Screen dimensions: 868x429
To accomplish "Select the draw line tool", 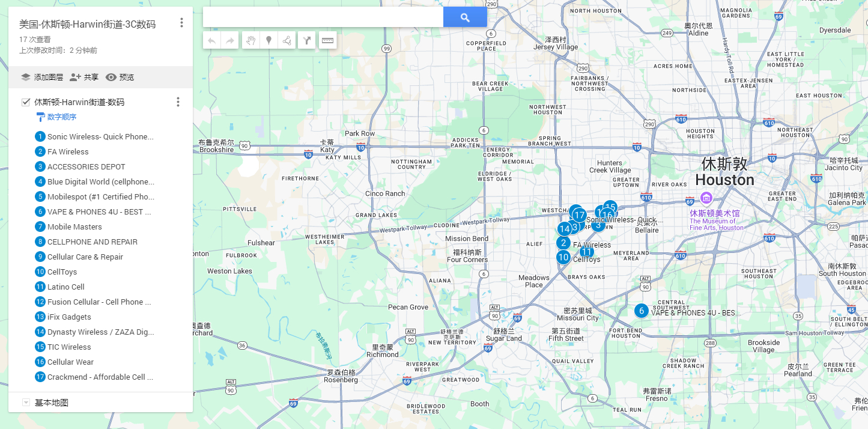I will pyautogui.click(x=287, y=40).
